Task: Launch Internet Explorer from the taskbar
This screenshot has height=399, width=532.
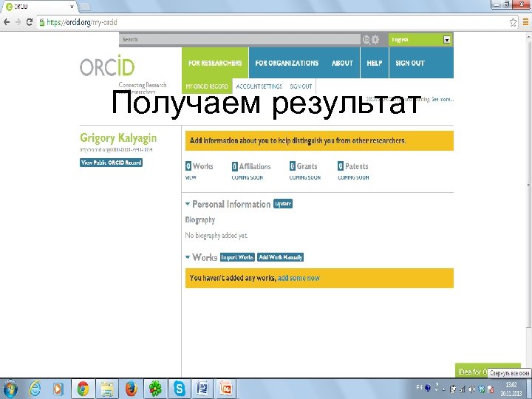Action: click(x=35, y=389)
